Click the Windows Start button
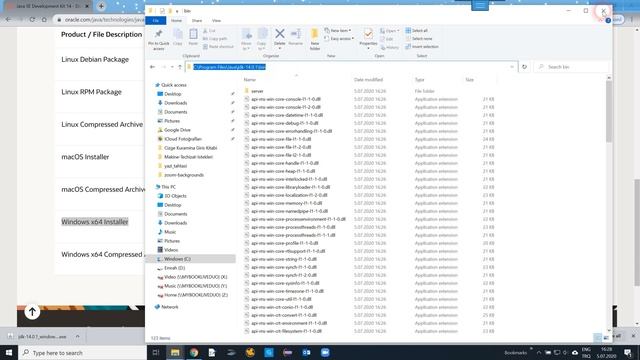 pyautogui.click(x=9, y=353)
